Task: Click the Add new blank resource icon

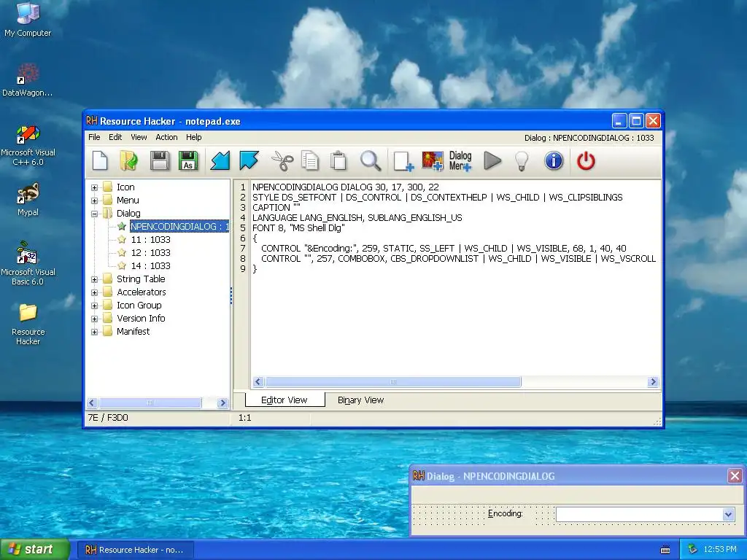Action: (x=403, y=161)
